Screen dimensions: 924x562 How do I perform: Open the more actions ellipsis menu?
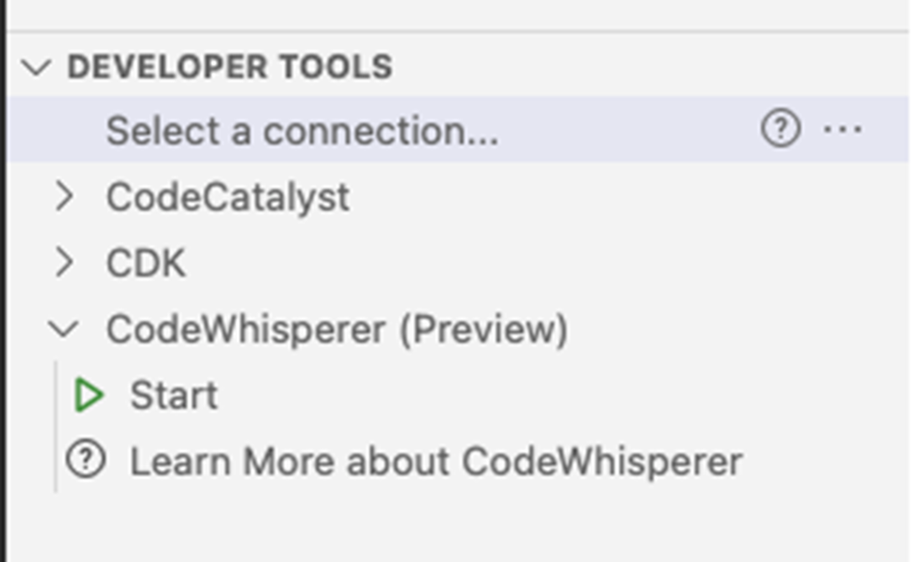[x=843, y=129]
